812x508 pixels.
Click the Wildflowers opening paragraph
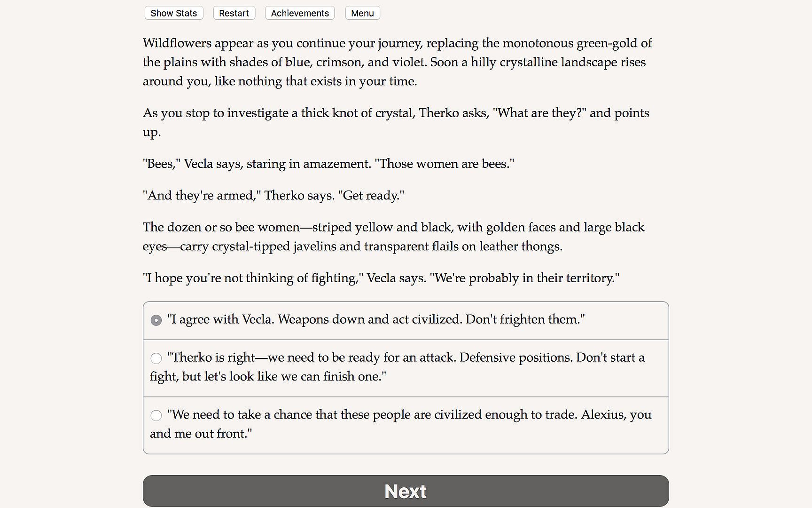(x=397, y=62)
